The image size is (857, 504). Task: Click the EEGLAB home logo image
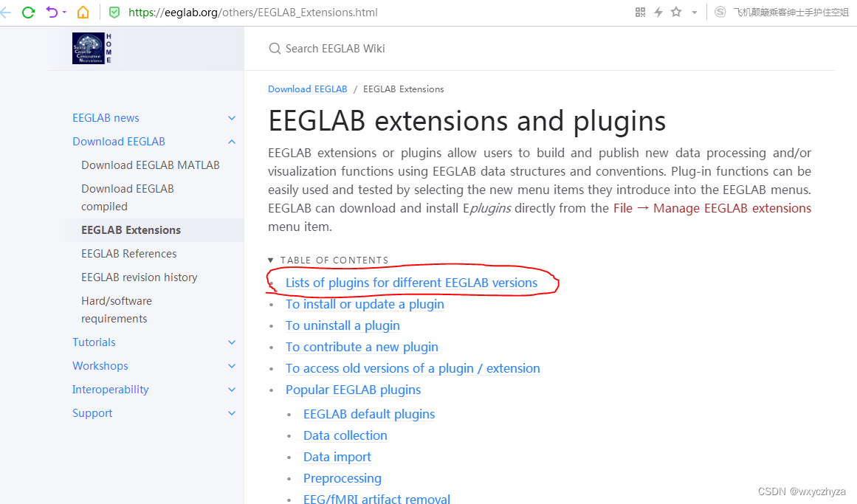pyautogui.click(x=92, y=48)
